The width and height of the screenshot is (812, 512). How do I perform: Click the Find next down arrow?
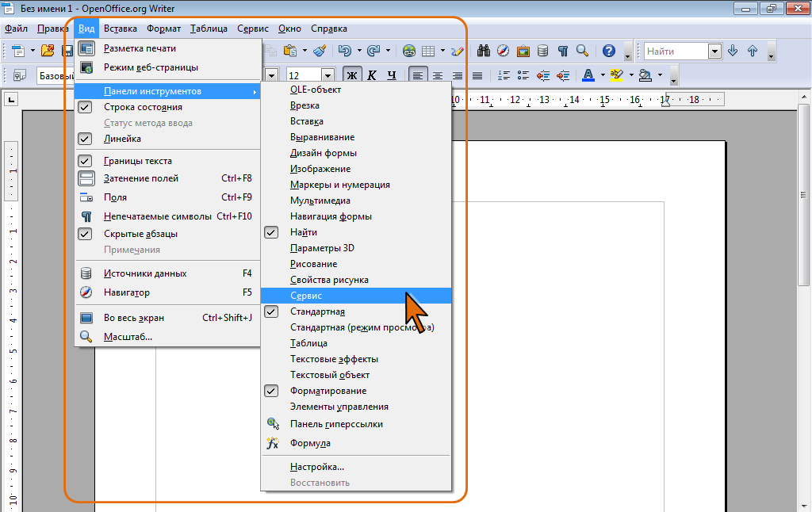(x=733, y=51)
